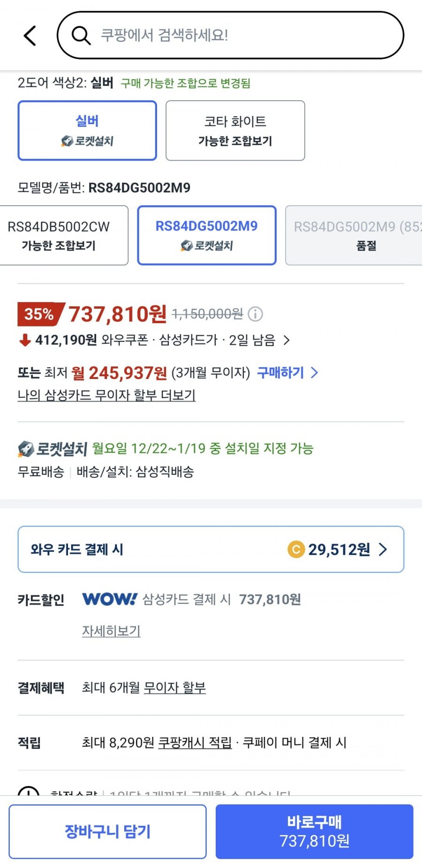Tap the 35% discount badge
The height and width of the screenshot is (868, 422).
click(x=39, y=314)
